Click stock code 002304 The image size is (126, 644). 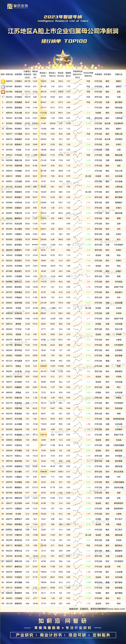(9, 97)
